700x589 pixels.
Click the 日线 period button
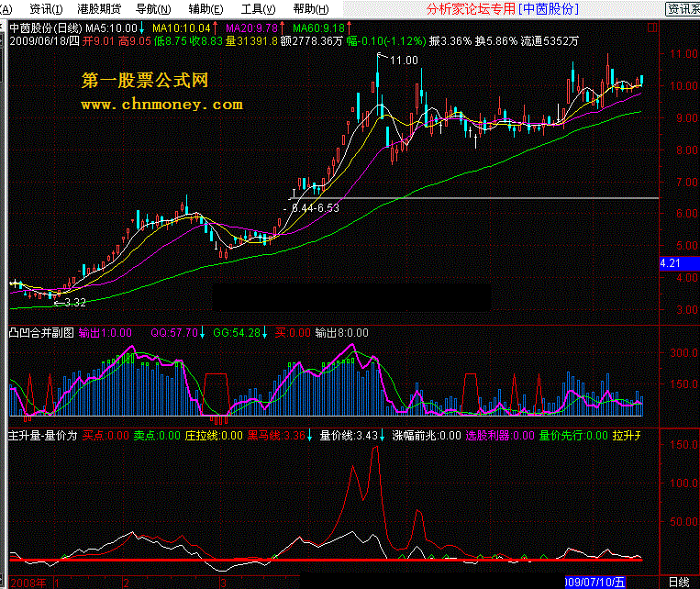coord(679,583)
